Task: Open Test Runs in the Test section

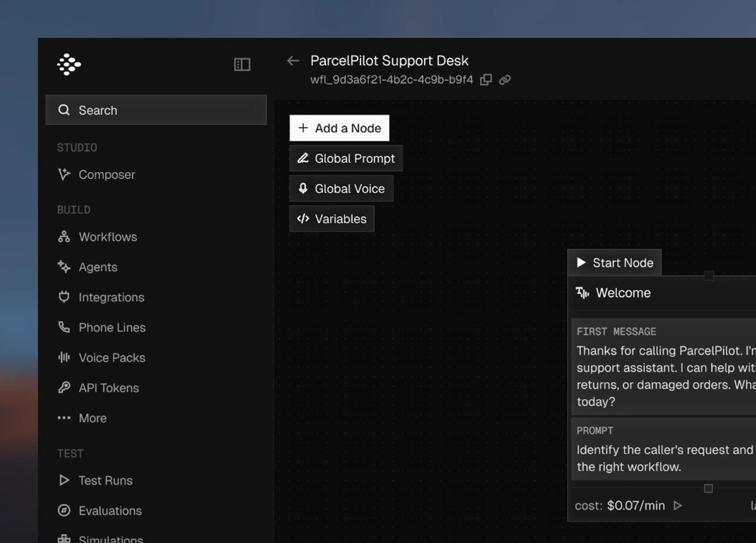Action: pos(95,481)
